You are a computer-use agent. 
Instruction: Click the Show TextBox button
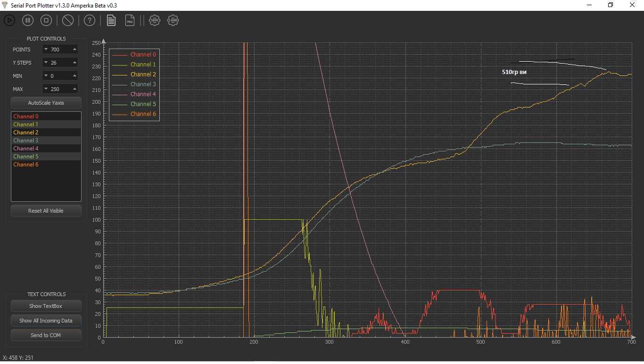pyautogui.click(x=46, y=306)
